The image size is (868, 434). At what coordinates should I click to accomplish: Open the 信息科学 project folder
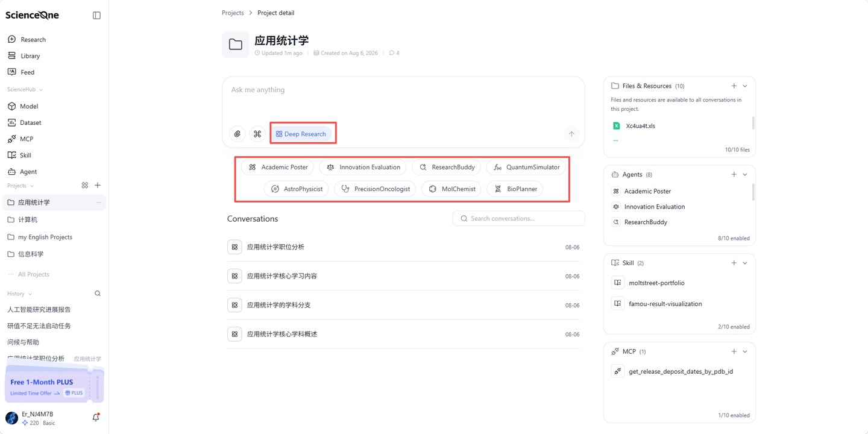(54, 254)
